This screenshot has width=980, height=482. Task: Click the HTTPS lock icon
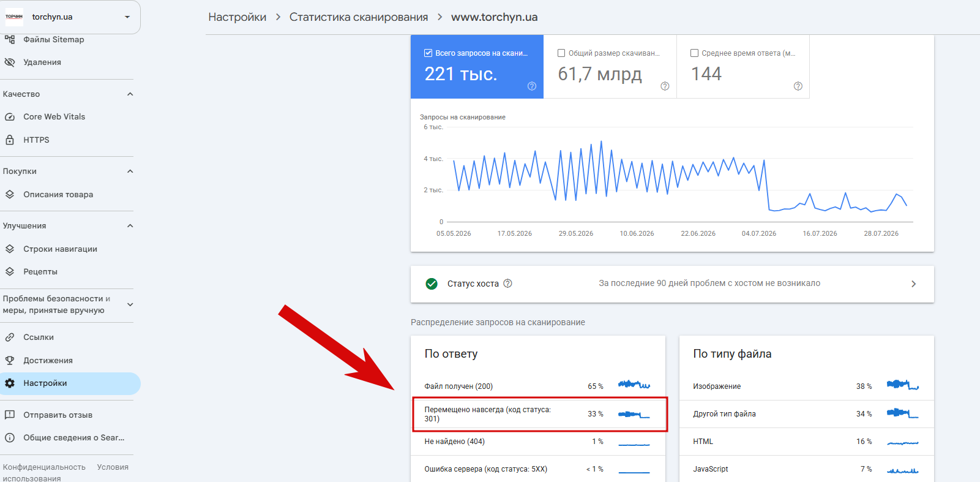[10, 140]
